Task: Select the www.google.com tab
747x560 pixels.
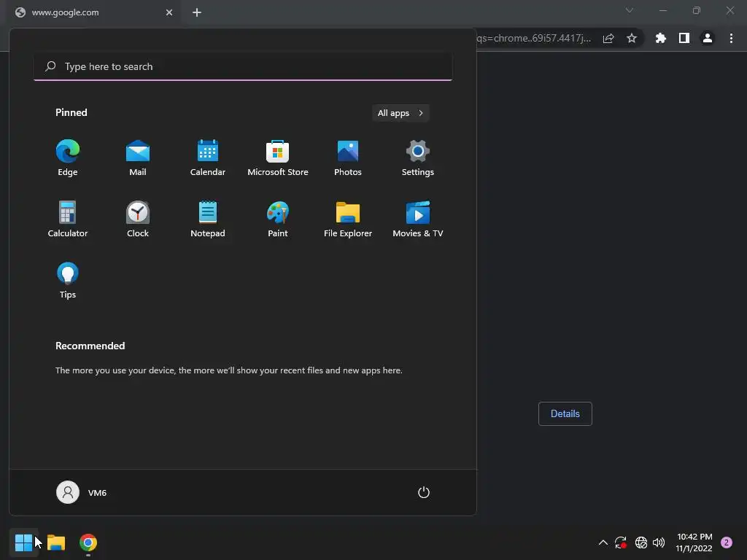Action: click(x=93, y=13)
